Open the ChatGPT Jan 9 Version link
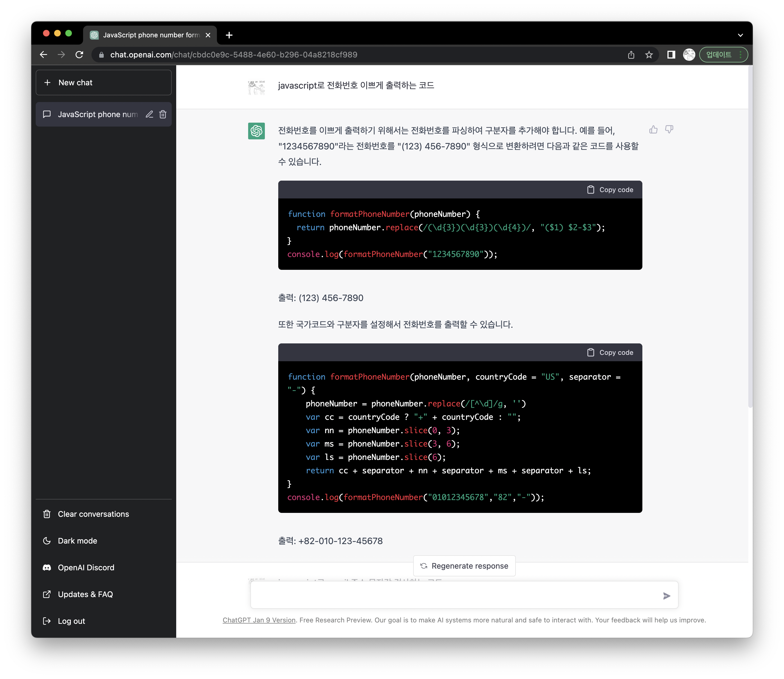This screenshot has height=679, width=784. coord(259,620)
